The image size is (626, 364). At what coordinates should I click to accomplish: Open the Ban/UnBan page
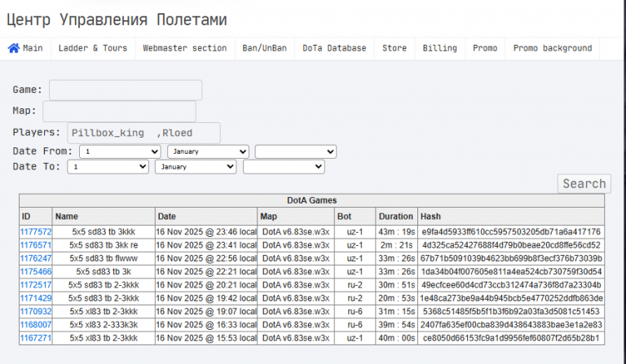click(x=264, y=48)
